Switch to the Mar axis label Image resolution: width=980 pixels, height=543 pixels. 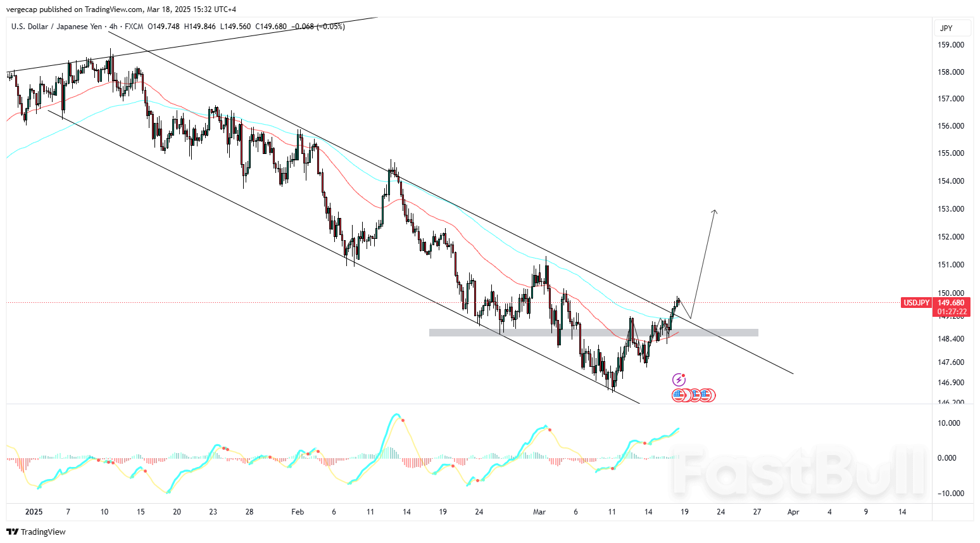[539, 512]
